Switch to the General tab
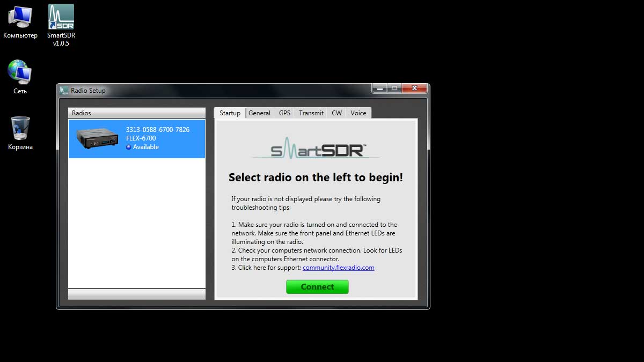Image resolution: width=644 pixels, height=362 pixels. point(259,113)
